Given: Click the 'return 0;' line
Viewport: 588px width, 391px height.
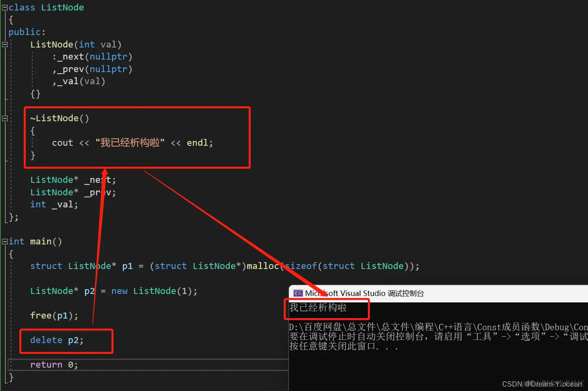Looking at the screenshot, I should pos(54,365).
